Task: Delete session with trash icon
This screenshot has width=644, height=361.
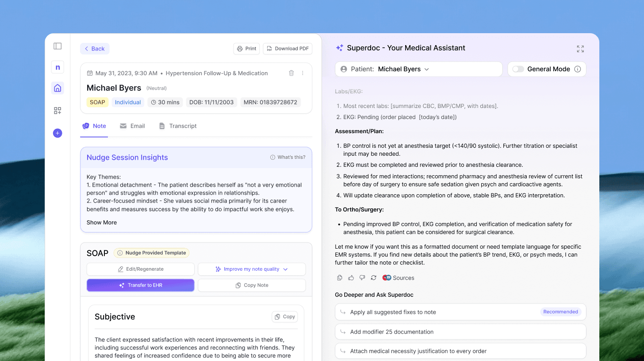Action: [x=291, y=73]
